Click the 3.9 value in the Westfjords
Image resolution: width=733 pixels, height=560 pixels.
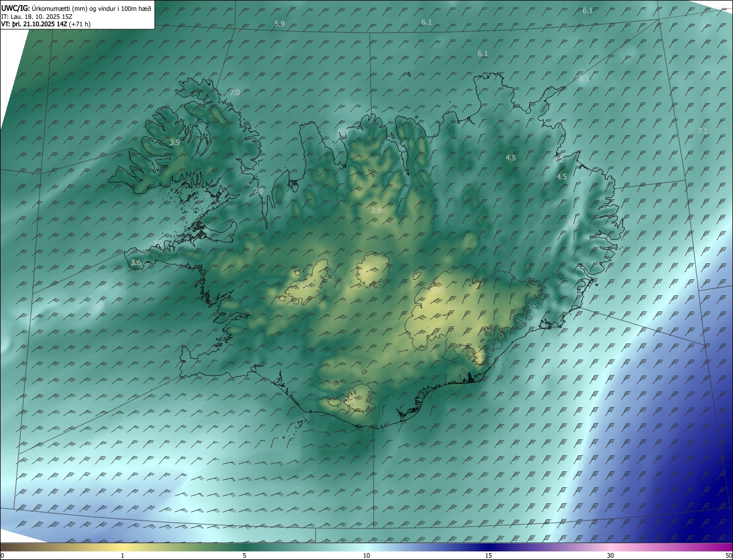pos(175,142)
